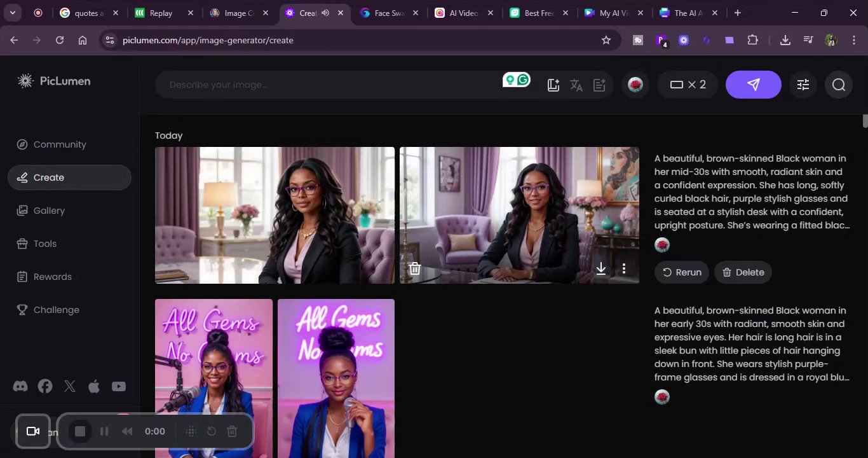Click the early-30s prompt description text
Image resolution: width=868 pixels, height=458 pixels.
tap(752, 343)
